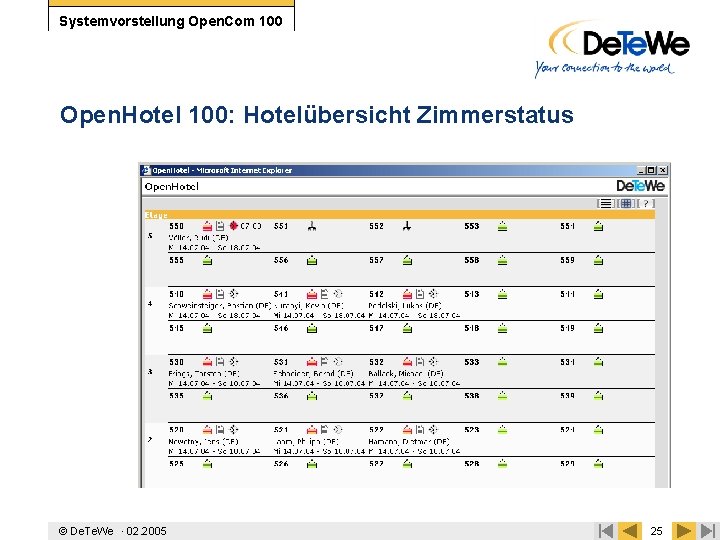720x540 pixels.
Task: Click green vacant icon for room 557
Action: pos(407,260)
